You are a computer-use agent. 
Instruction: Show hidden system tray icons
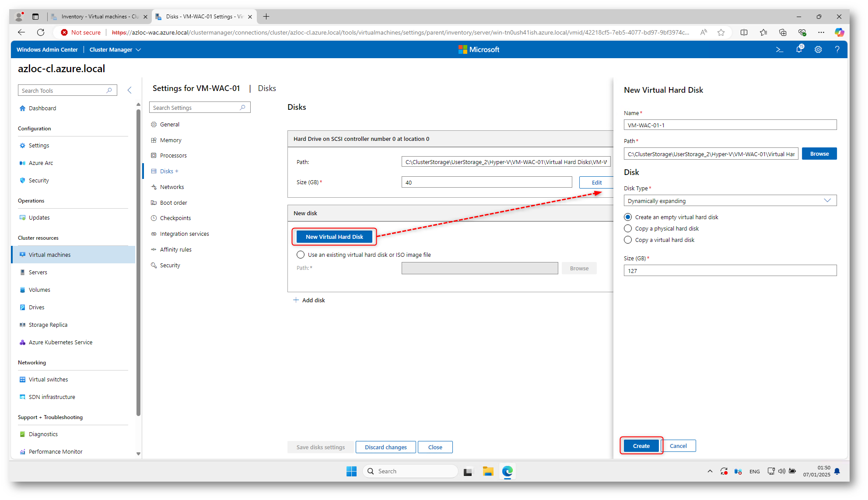[x=710, y=471]
